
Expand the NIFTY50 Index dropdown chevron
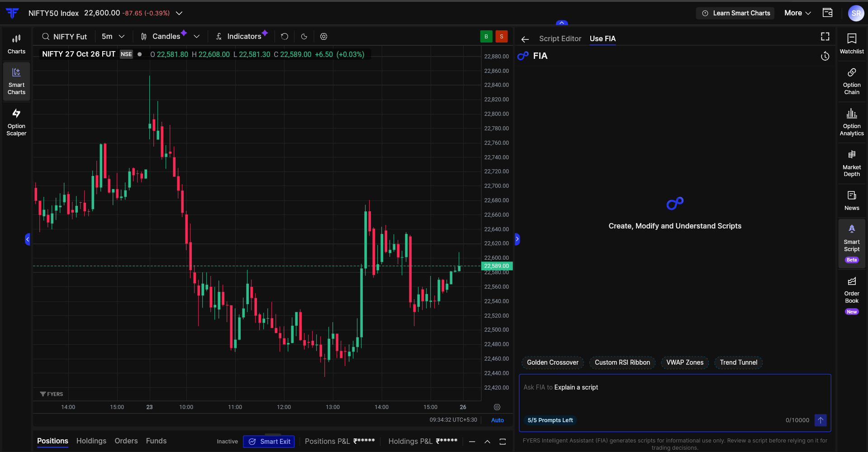(x=179, y=13)
